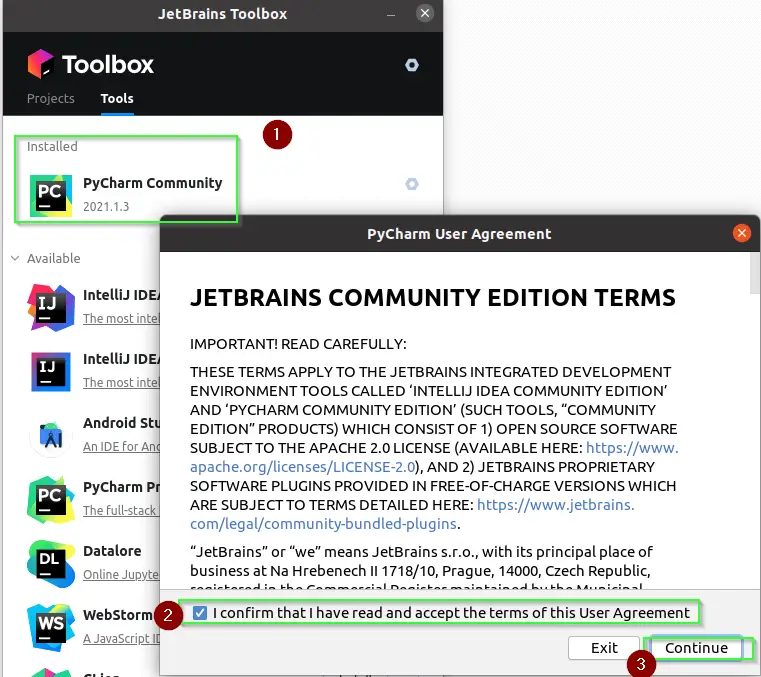Click the PyCharm Professional tool name
The height and width of the screenshot is (677, 761).
click(121, 487)
